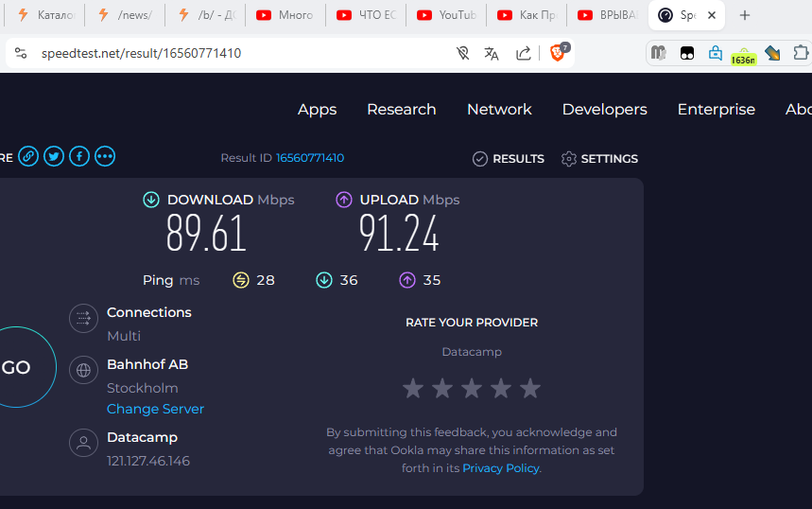This screenshot has height=509, width=812.
Task: Click the IP address 121.127.46.146
Action: [148, 461]
